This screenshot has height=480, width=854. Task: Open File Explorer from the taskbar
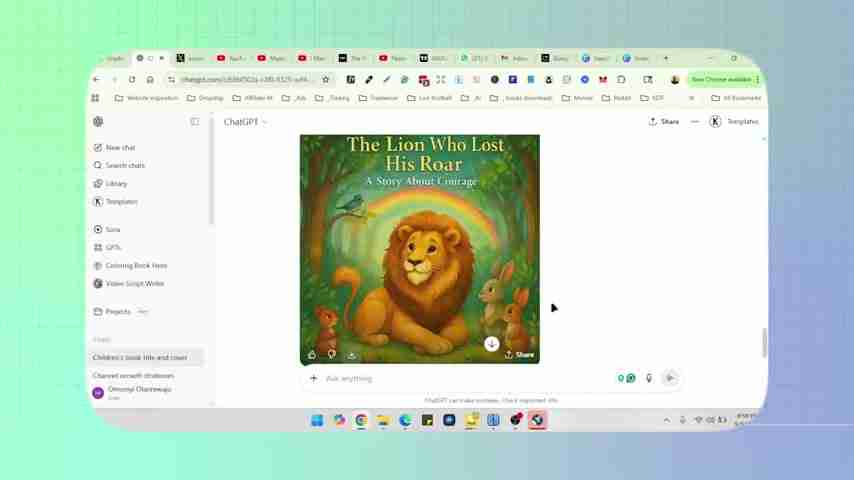click(x=383, y=420)
